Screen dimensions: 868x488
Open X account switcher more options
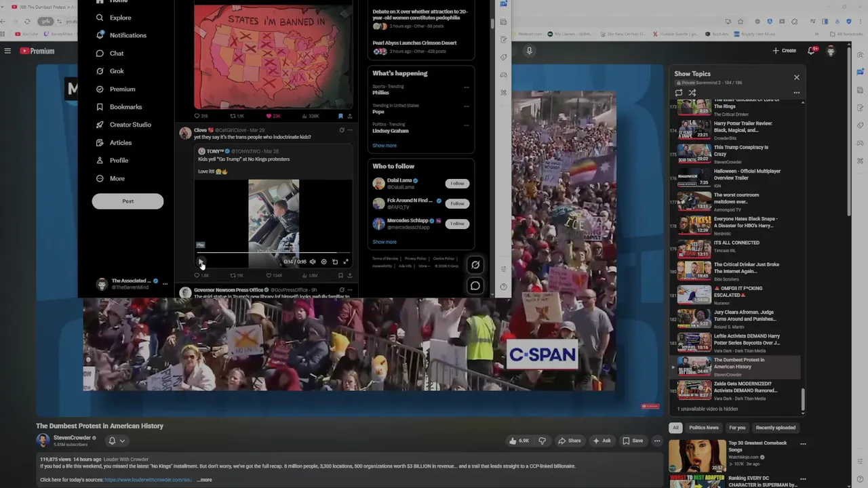pos(165,284)
